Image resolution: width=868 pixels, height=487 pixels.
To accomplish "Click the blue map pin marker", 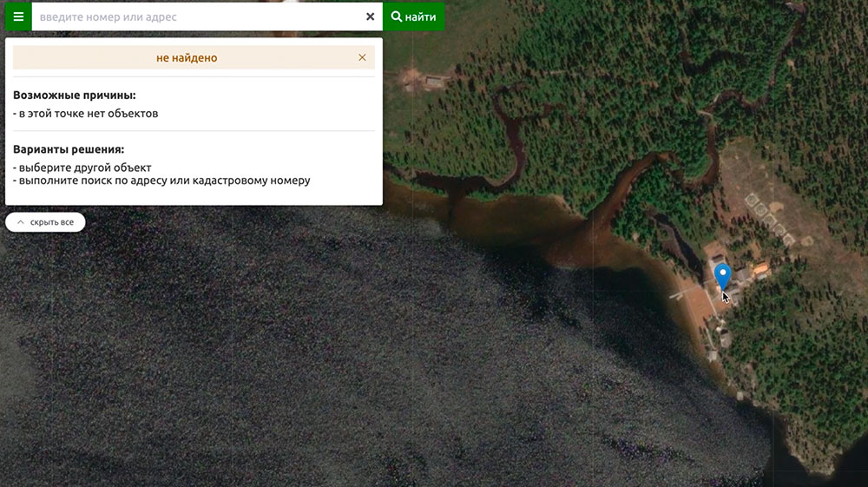I will pyautogui.click(x=722, y=276).
